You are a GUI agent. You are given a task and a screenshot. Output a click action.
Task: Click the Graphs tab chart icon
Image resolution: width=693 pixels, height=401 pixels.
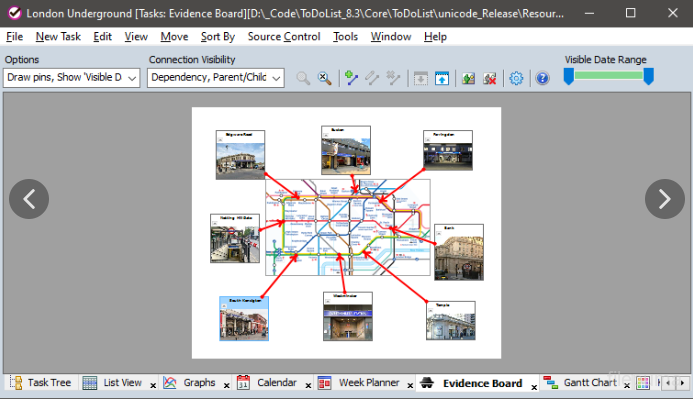(170, 382)
